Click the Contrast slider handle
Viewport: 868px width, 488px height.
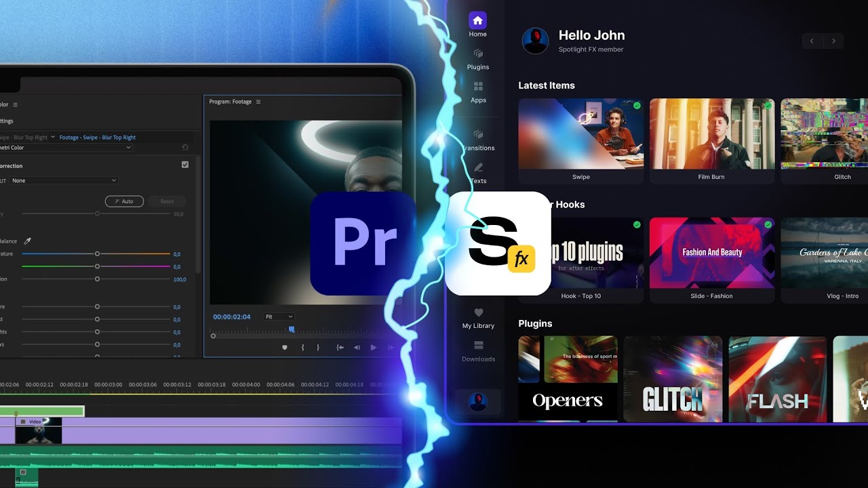click(97, 319)
